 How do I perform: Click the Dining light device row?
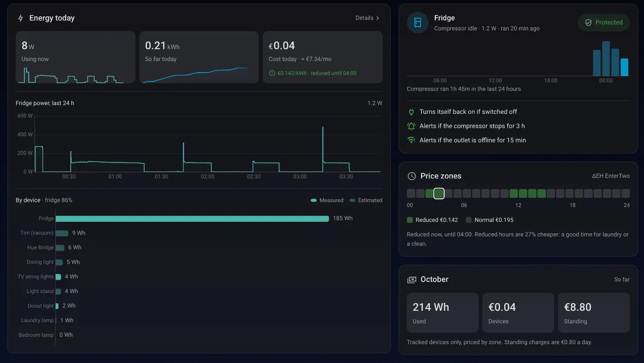198,263
